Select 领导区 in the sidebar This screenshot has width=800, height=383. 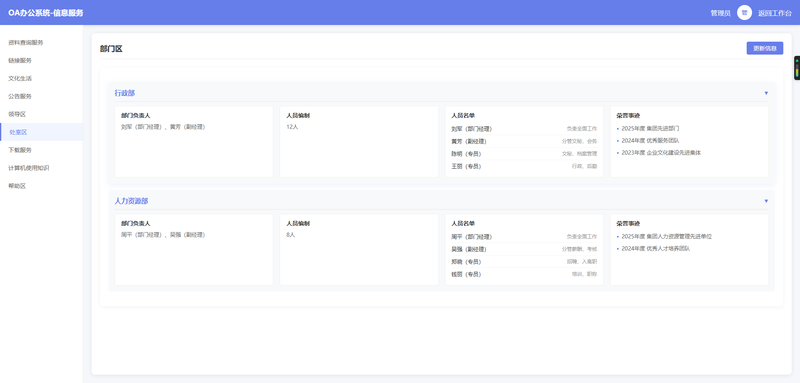[x=41, y=114]
